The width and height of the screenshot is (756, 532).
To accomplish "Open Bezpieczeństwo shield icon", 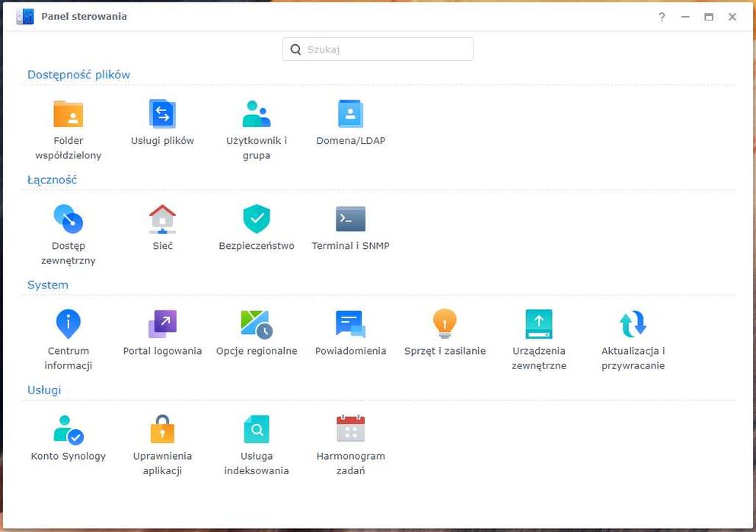I will pos(257,219).
